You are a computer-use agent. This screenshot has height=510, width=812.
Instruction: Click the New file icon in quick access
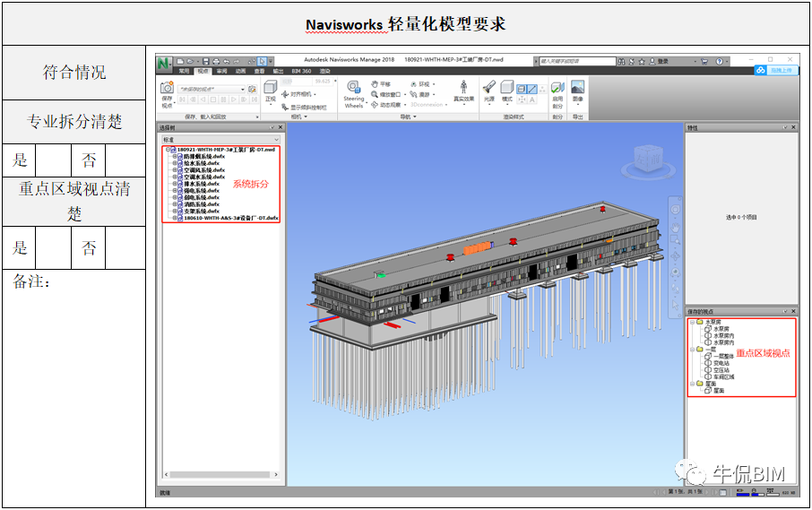[x=180, y=61]
